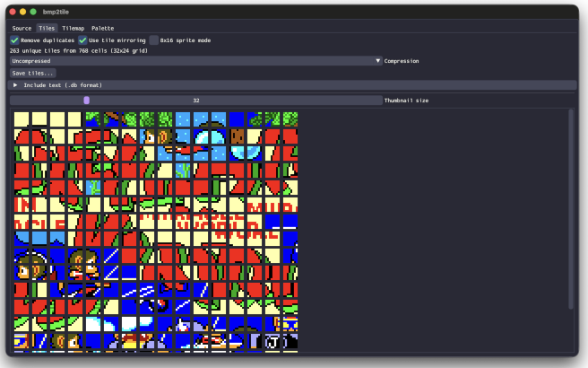Click the tile list vertical scrollbar
The height and width of the screenshot is (368, 588).
[571, 209]
